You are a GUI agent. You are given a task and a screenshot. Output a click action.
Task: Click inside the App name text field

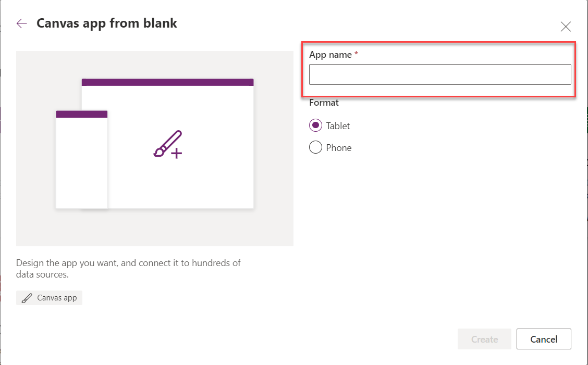(440, 74)
